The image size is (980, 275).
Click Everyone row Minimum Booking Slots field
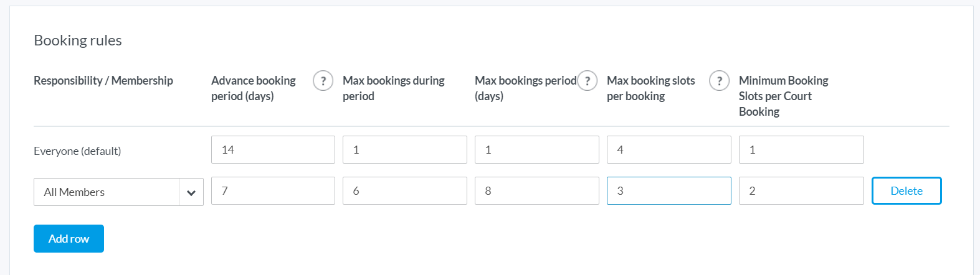(x=801, y=150)
